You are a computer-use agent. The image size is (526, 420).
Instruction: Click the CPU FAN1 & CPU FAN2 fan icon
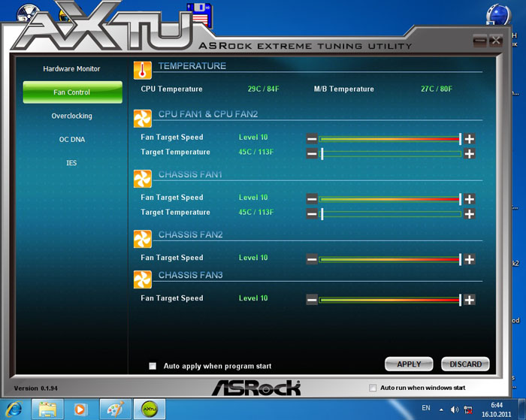142,119
